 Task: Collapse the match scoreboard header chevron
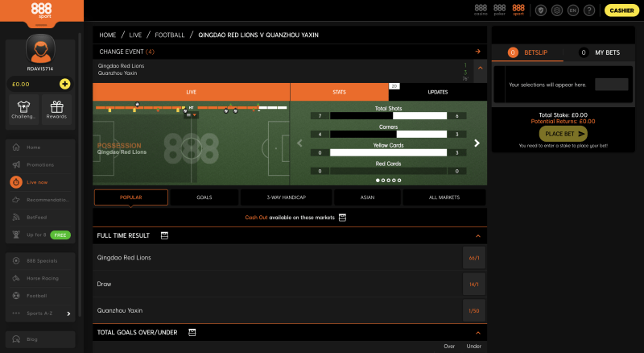click(480, 69)
